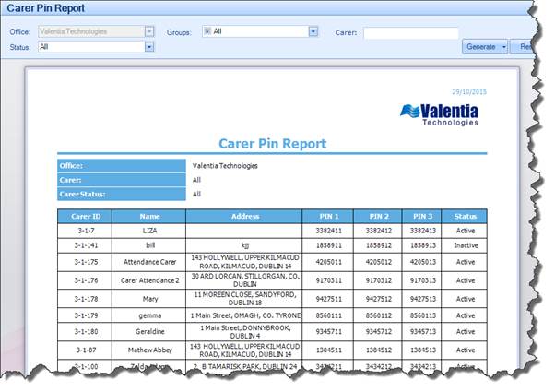Click carer ID 3-1-180
This screenshot has height=392, width=555.
coord(86,332)
